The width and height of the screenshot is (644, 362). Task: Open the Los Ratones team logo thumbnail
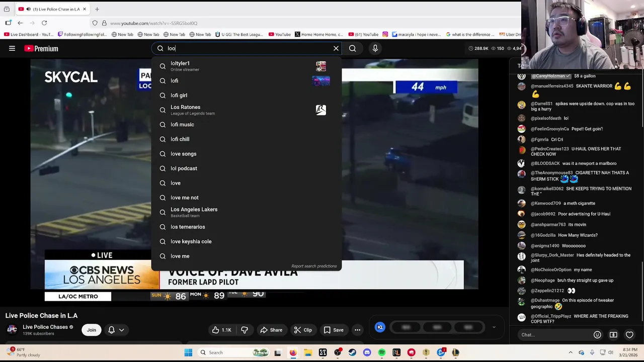tap(321, 110)
